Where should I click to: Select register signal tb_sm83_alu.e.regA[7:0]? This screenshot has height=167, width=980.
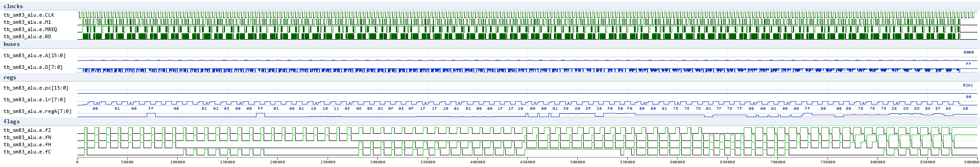[x=37, y=111]
